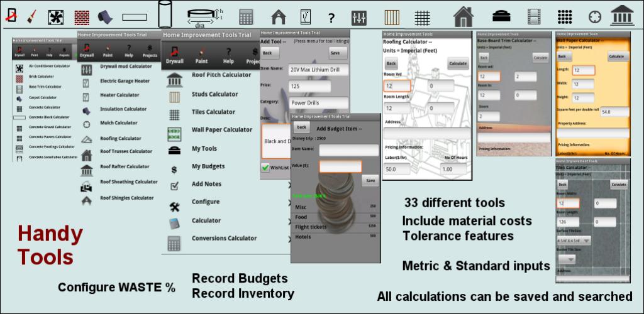The height and width of the screenshot is (314, 644).
Task: Click Save button in Add Tool screen
Action: point(338,53)
